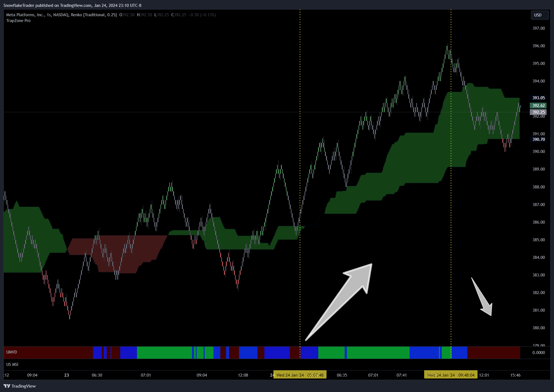Select the Meta Platforms, Inc. symbol title
The height and width of the screenshot is (392, 554).
pyautogui.click(x=25, y=15)
